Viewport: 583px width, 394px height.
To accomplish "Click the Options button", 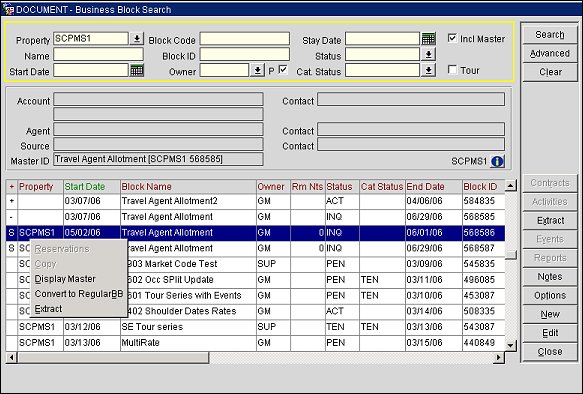I will pos(550,296).
